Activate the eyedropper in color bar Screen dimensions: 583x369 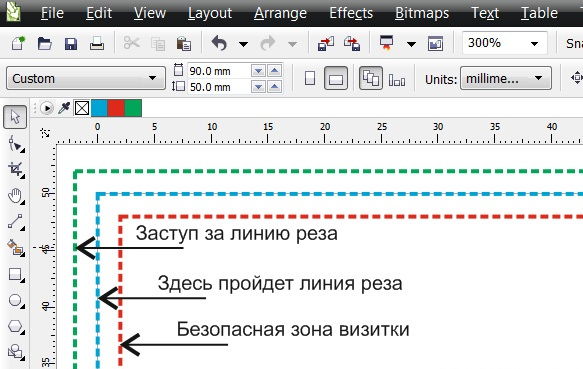click(64, 108)
